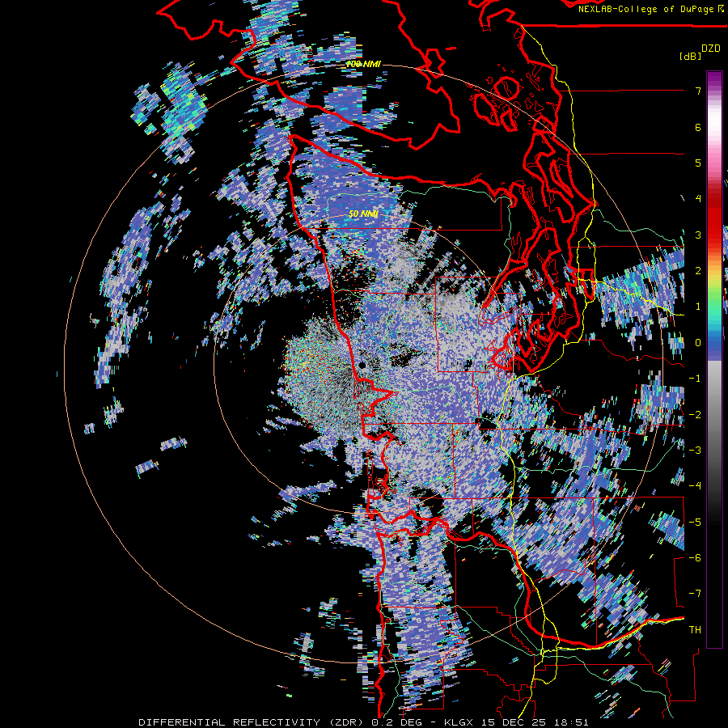Click the 50 NMI range ring label
728x728 pixels.
[x=363, y=214]
